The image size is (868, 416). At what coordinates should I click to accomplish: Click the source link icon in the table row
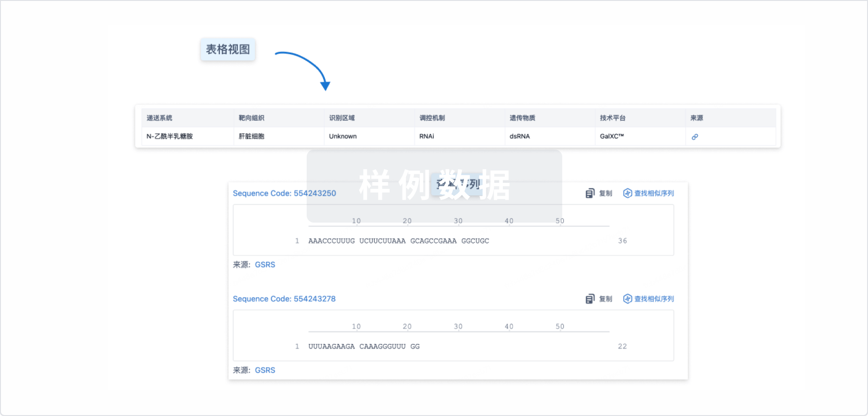[x=695, y=137]
